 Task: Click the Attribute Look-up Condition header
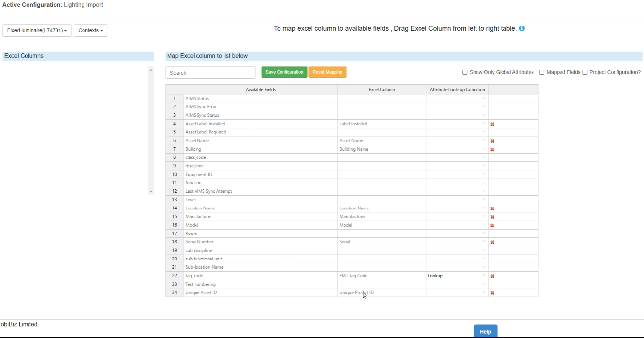(x=457, y=90)
